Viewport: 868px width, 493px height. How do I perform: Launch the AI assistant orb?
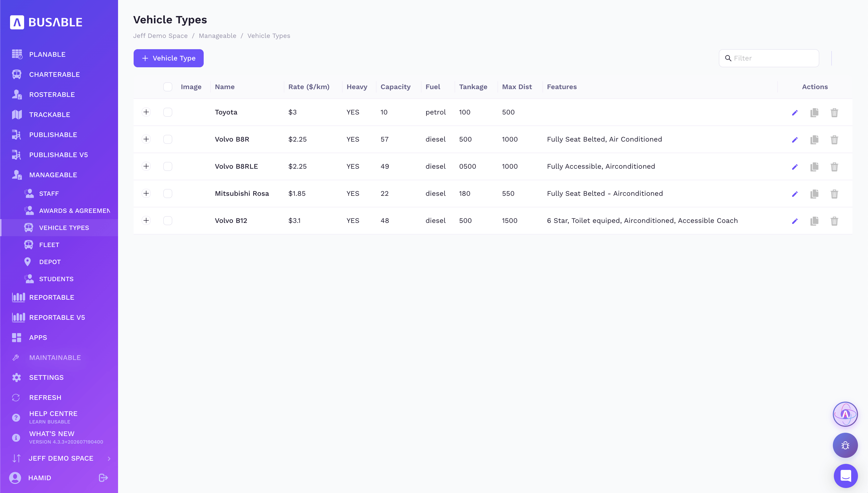[845, 414]
